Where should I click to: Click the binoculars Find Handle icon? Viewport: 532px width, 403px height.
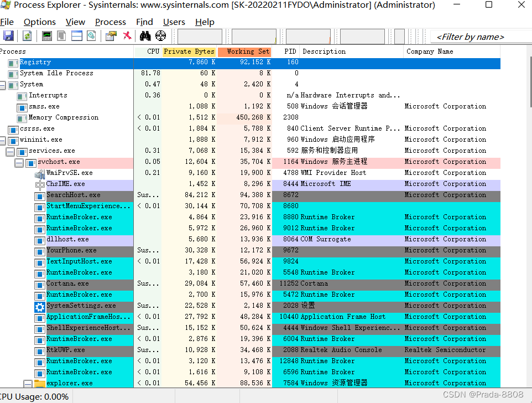[145, 35]
